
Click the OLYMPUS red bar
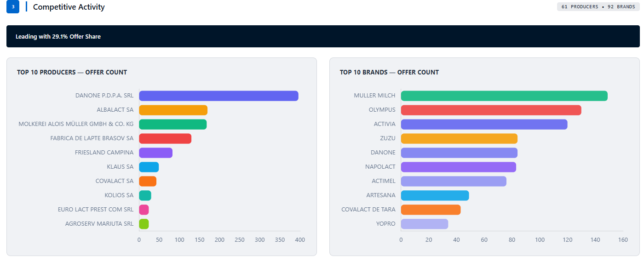491,110
